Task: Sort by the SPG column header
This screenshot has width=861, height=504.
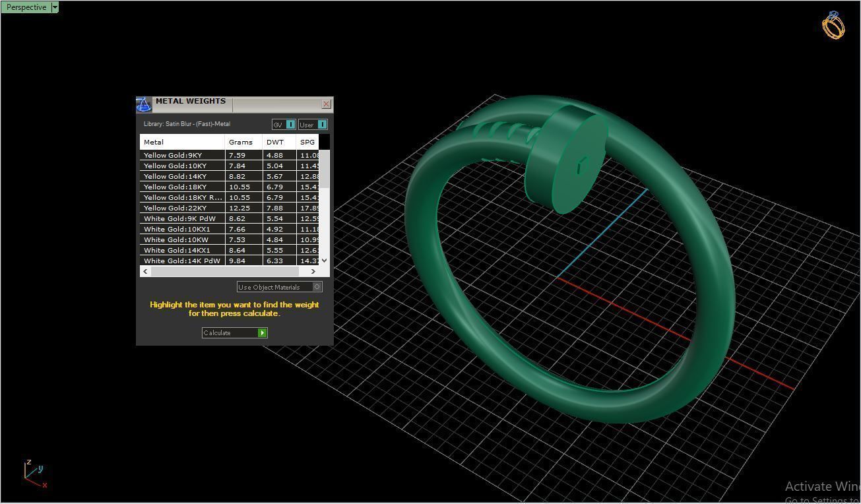Action: pyautogui.click(x=307, y=142)
